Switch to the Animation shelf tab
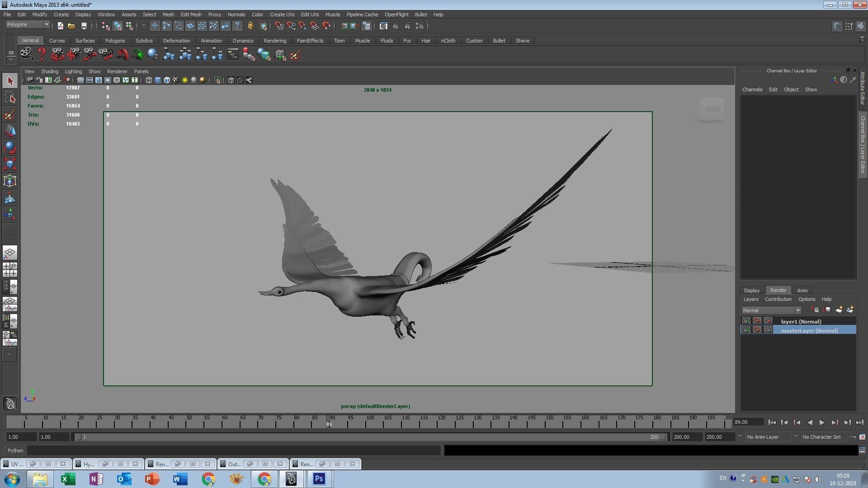Image resolution: width=868 pixels, height=488 pixels. coord(211,41)
